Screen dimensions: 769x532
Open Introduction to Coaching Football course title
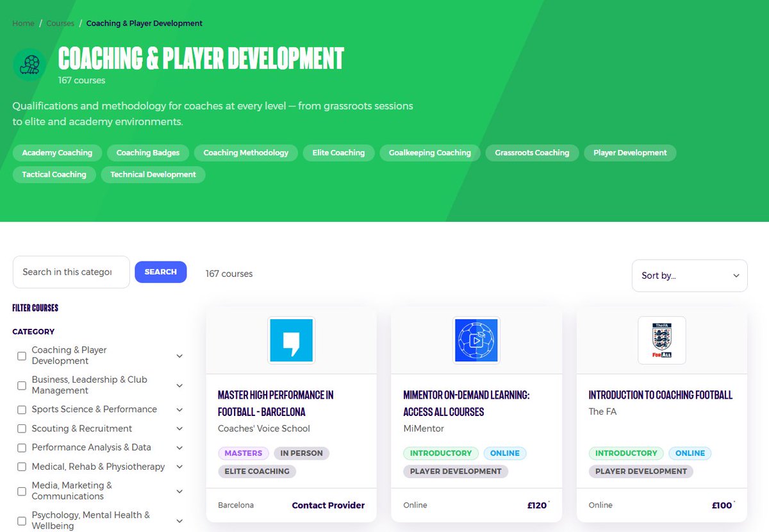pyautogui.click(x=661, y=395)
